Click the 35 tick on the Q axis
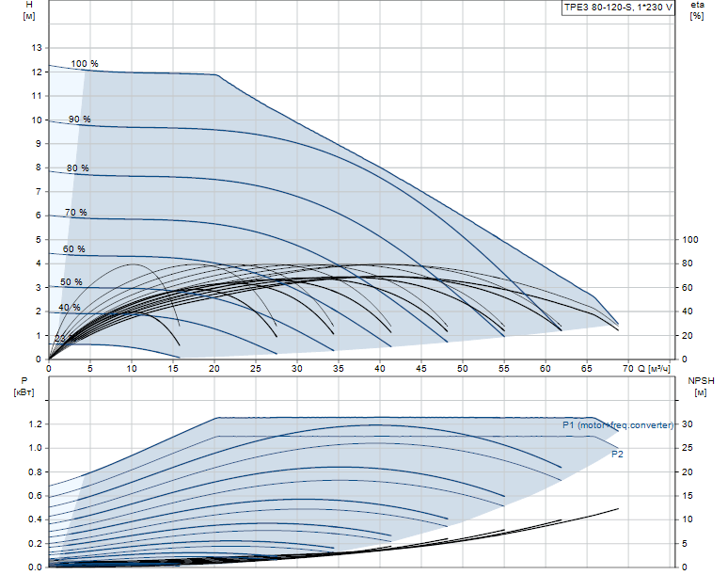Screen dimensions: 728x575 339,369
